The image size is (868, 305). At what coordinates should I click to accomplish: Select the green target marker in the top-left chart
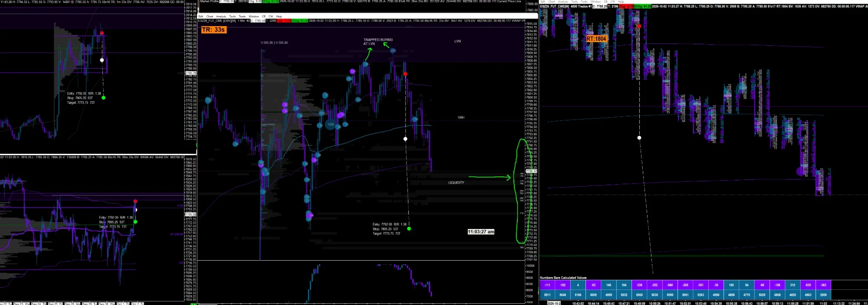(103, 98)
